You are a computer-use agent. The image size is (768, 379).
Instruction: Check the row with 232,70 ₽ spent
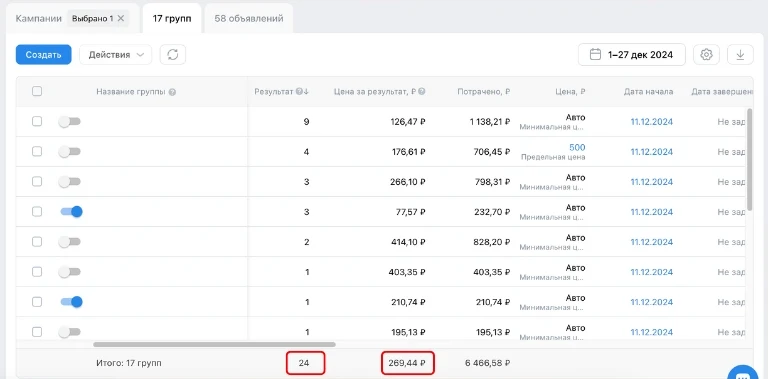(x=37, y=212)
